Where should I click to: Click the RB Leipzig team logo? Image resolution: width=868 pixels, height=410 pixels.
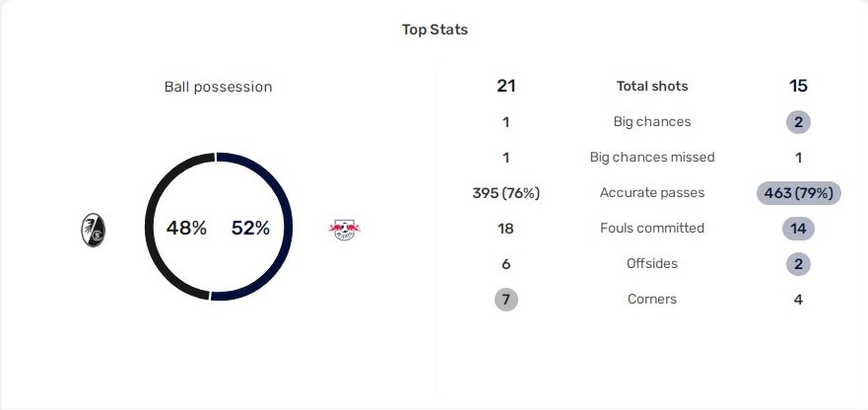click(344, 230)
